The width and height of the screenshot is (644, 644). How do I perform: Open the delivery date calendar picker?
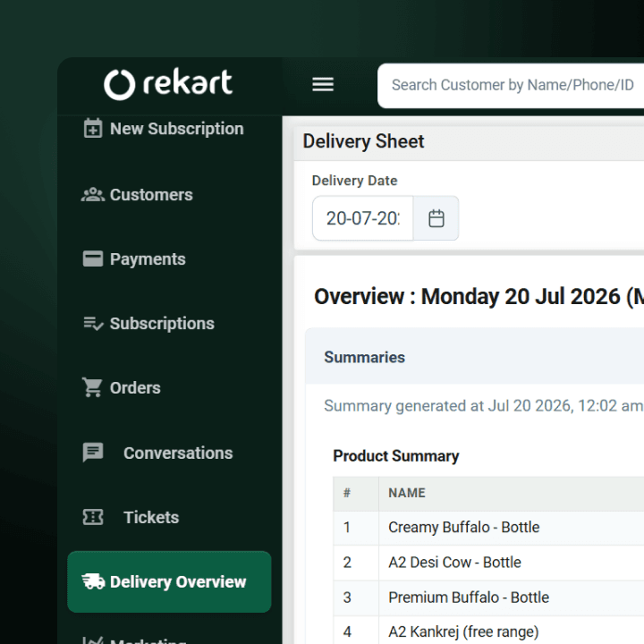[436, 218]
